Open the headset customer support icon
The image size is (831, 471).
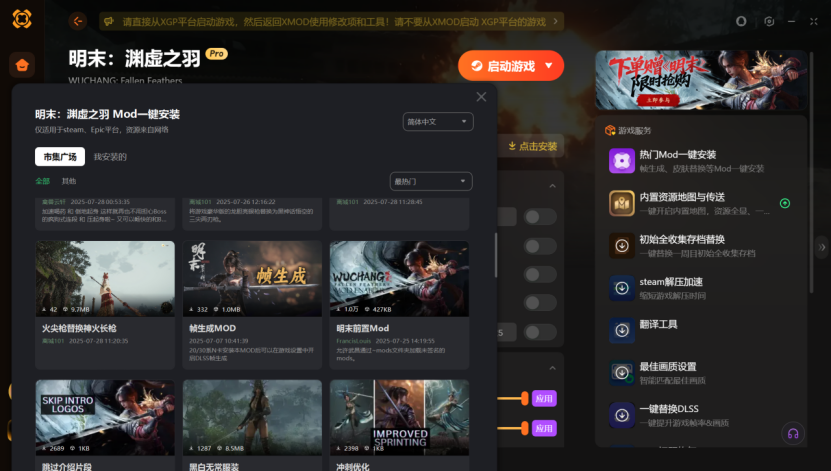pos(793,433)
